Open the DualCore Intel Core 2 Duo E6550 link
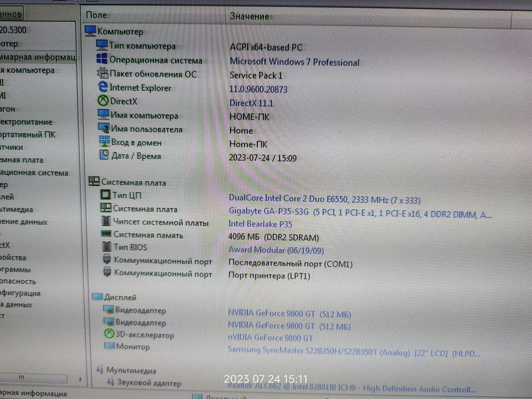This screenshot has width=532, height=399. coord(324,199)
